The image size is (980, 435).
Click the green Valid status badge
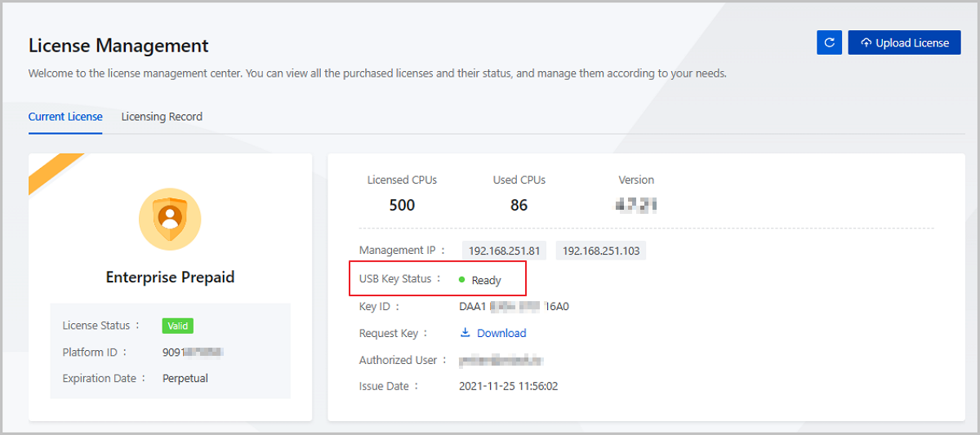[177, 326]
